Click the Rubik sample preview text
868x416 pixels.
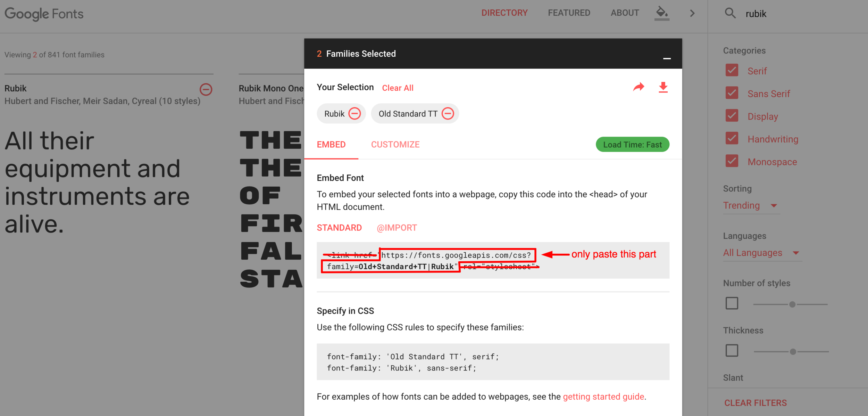tap(97, 182)
